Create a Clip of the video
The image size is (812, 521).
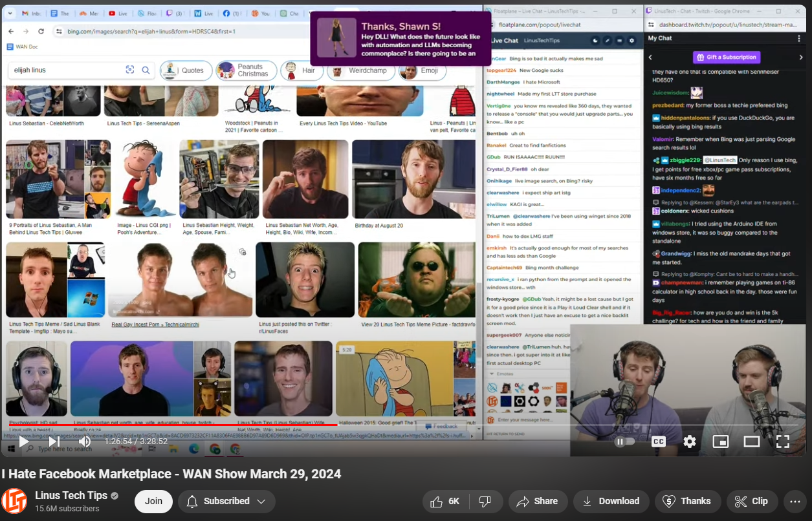(752, 501)
